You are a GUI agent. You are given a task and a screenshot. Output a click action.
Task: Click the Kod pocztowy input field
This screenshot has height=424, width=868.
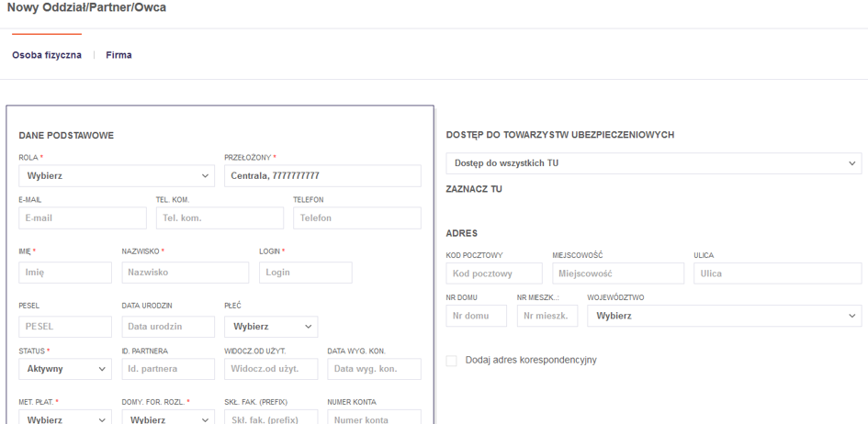pyautogui.click(x=493, y=273)
